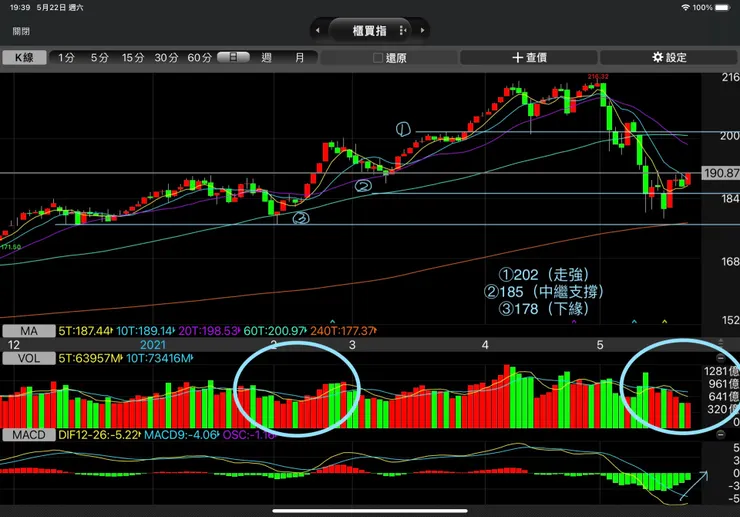The width and height of the screenshot is (740, 517).
Task: Open symbol list icon beside 櫃買指
Action: click(x=402, y=30)
